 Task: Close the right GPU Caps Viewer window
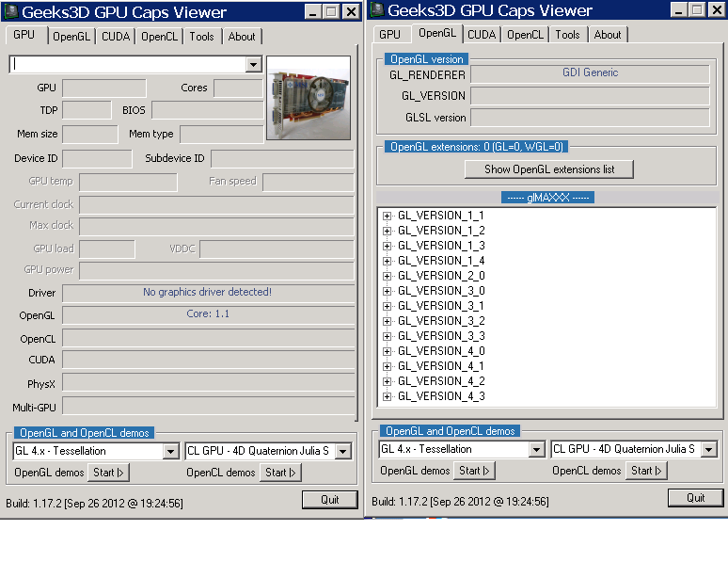[x=717, y=9]
